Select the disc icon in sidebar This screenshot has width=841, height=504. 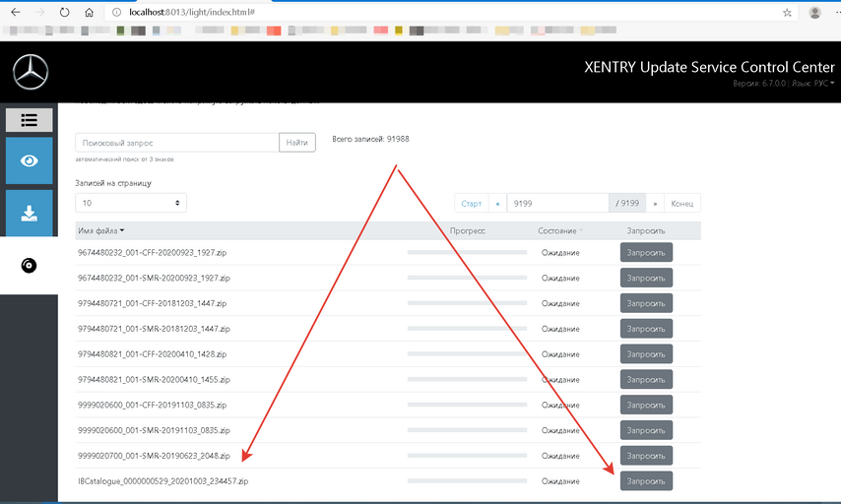[x=29, y=266]
